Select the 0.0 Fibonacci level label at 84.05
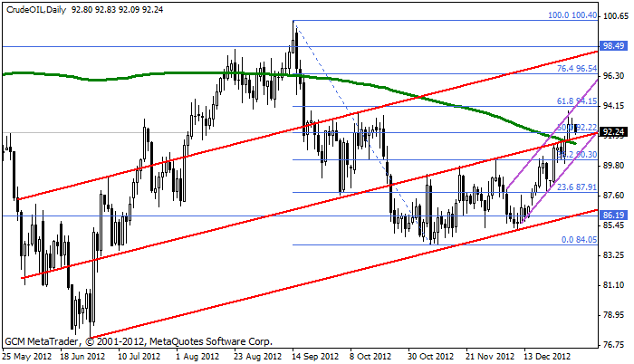 click(x=578, y=240)
